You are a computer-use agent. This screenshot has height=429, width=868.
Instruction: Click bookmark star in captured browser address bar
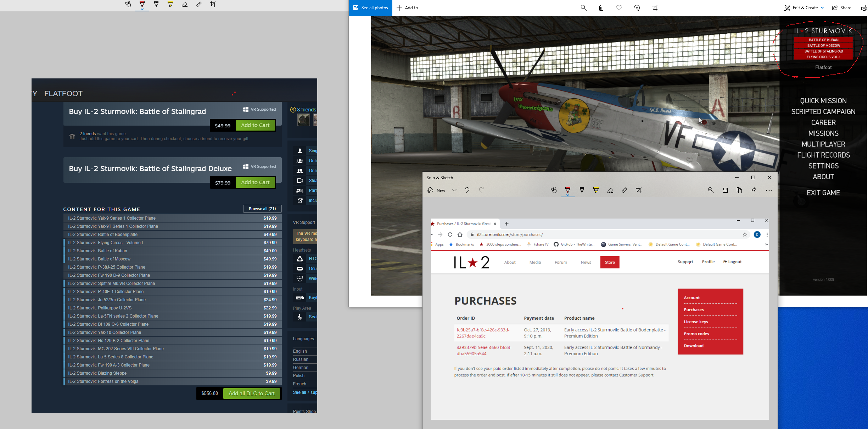point(745,235)
